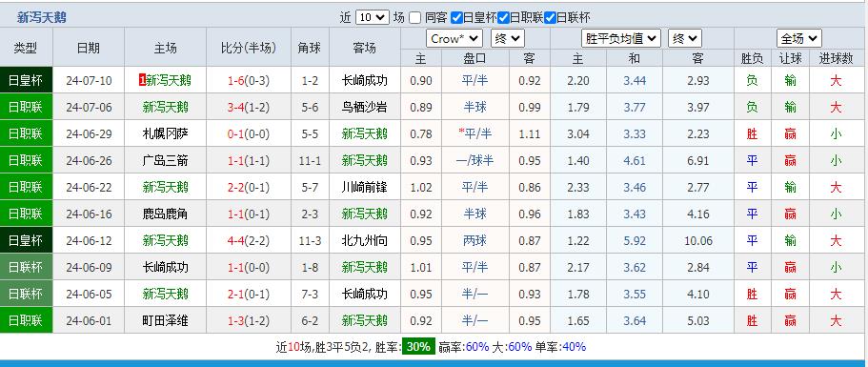Open score 2-1(0-1) match details
This screenshot has width=868, height=367.
(x=249, y=294)
